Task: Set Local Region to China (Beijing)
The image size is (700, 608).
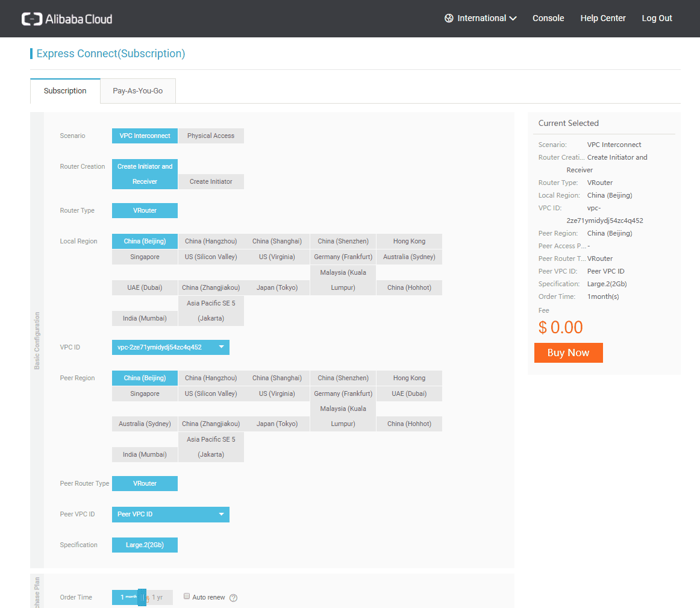Action: click(145, 242)
